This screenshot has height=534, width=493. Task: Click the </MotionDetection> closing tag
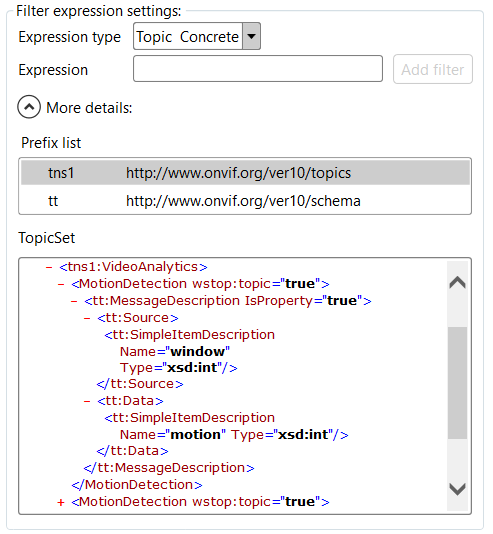137,484
